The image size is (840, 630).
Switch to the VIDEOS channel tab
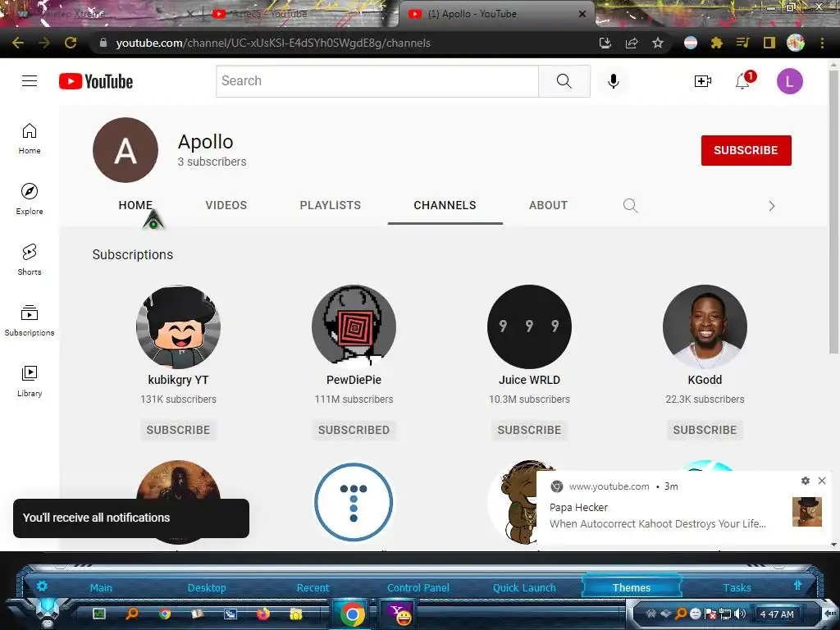click(226, 205)
